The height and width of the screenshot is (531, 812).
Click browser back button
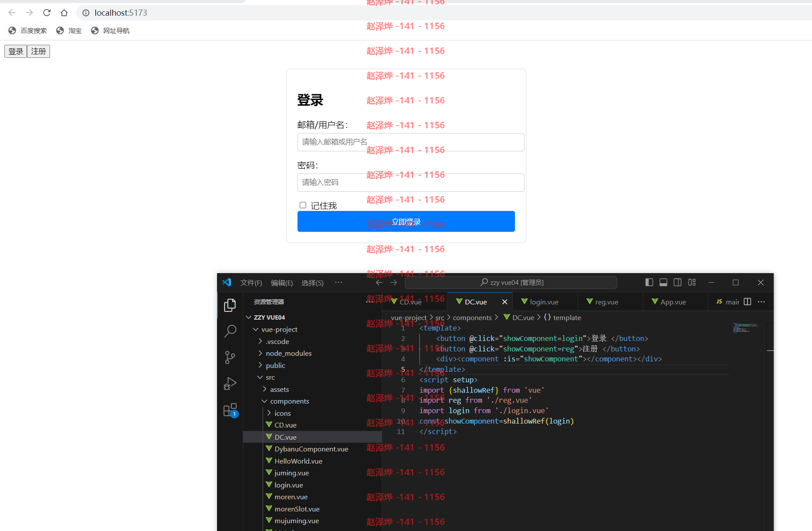point(12,13)
